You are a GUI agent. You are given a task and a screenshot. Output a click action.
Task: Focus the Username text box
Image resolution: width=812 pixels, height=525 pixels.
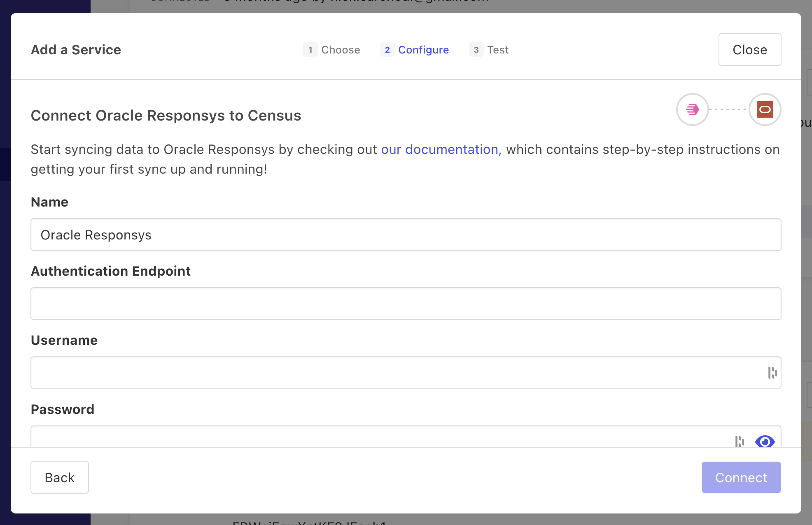pyautogui.click(x=395, y=373)
